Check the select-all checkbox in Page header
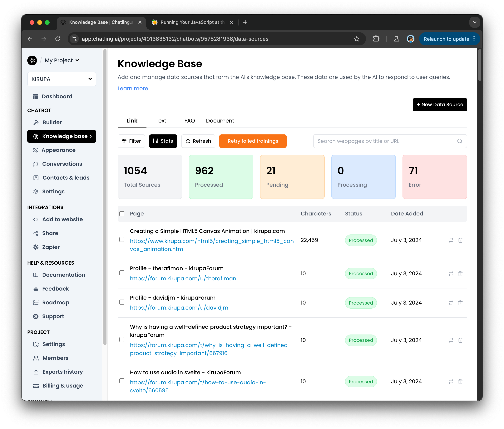 [x=122, y=214]
